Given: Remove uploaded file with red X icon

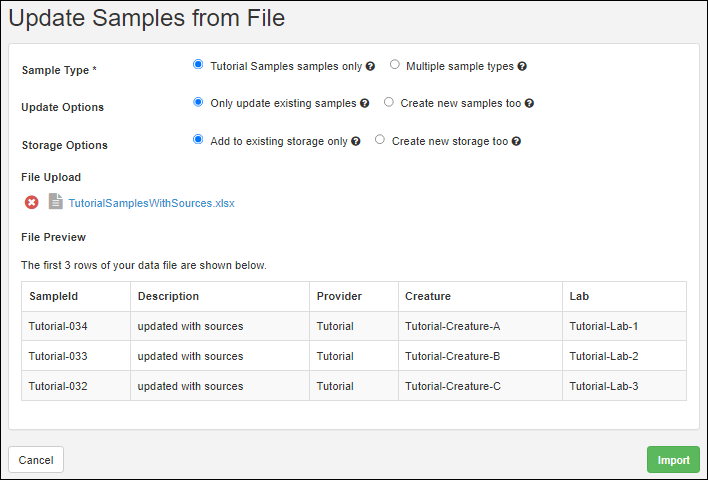Looking at the screenshot, I should (x=32, y=202).
